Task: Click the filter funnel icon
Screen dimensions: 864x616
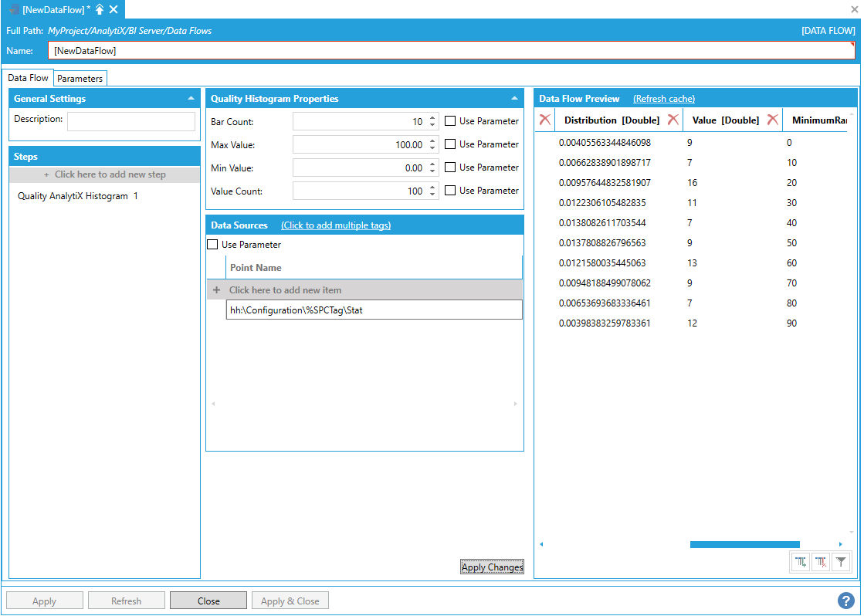Action: 842,563
